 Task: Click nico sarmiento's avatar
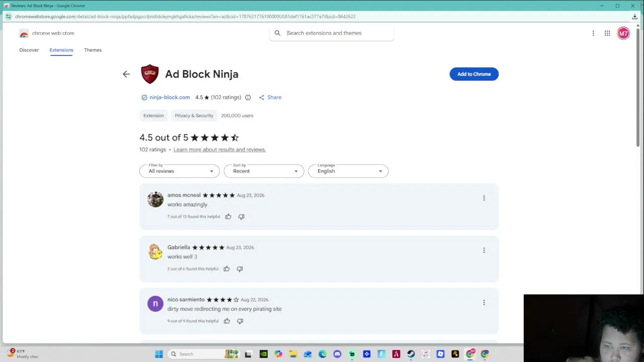(155, 304)
